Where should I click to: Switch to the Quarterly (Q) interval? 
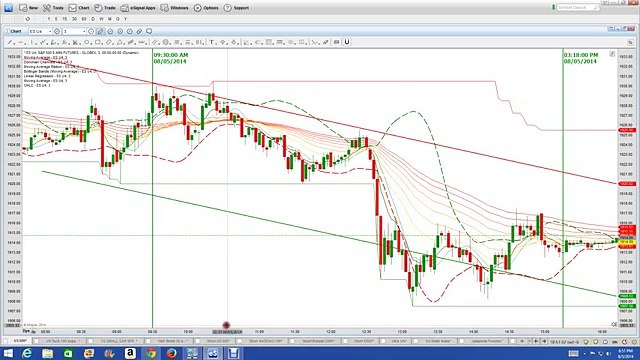pyautogui.click(x=118, y=19)
